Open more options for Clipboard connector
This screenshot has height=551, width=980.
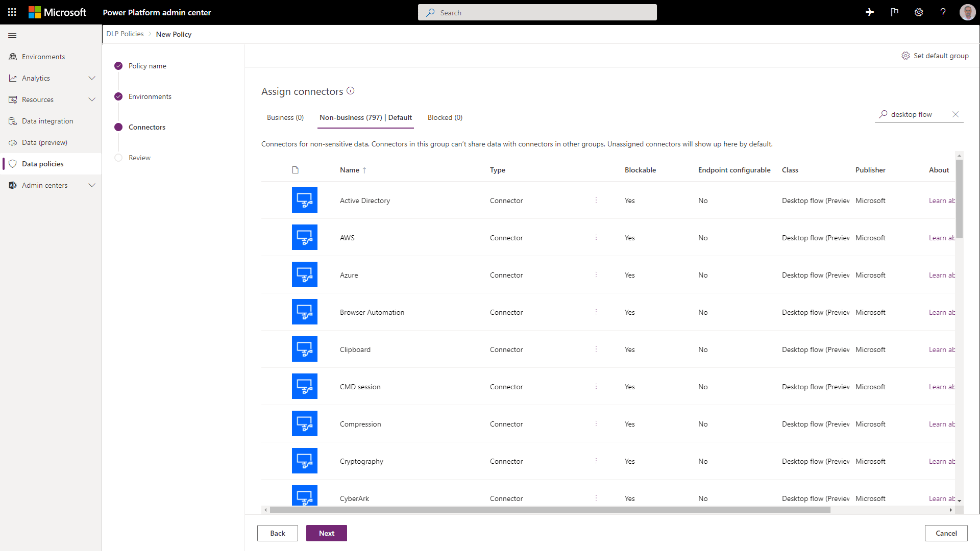click(x=596, y=349)
